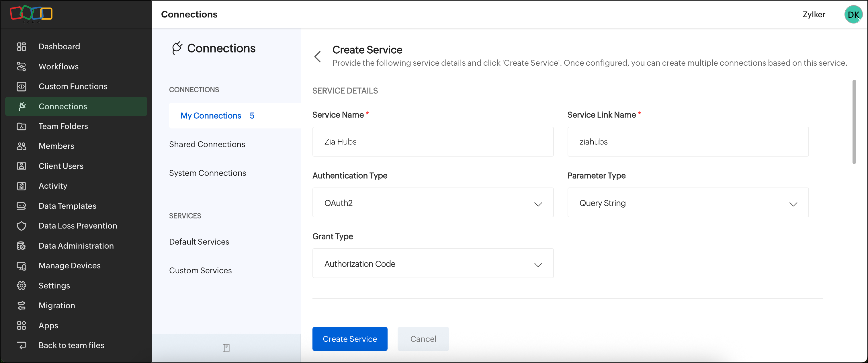868x363 pixels.
Task: Click the Manage Devices icon
Action: (x=21, y=266)
